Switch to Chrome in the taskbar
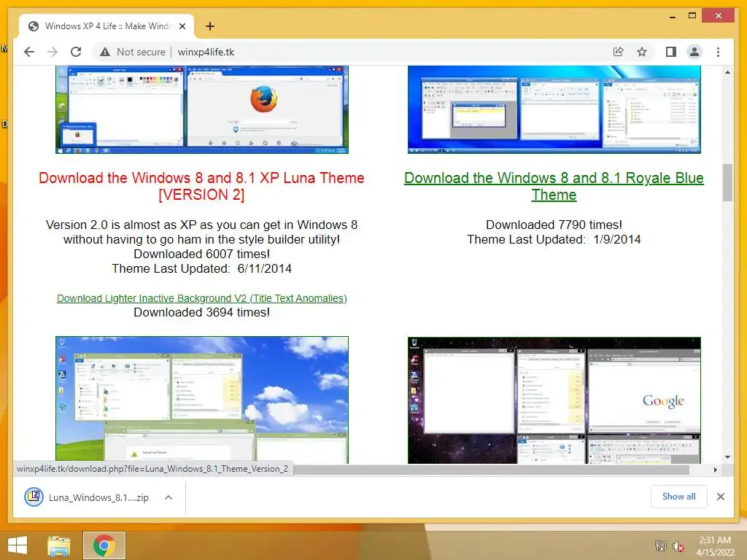747x560 pixels. 104,545
